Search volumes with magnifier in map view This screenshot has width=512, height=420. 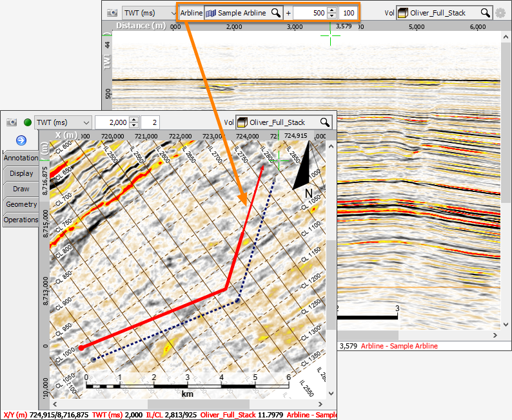[x=324, y=122]
